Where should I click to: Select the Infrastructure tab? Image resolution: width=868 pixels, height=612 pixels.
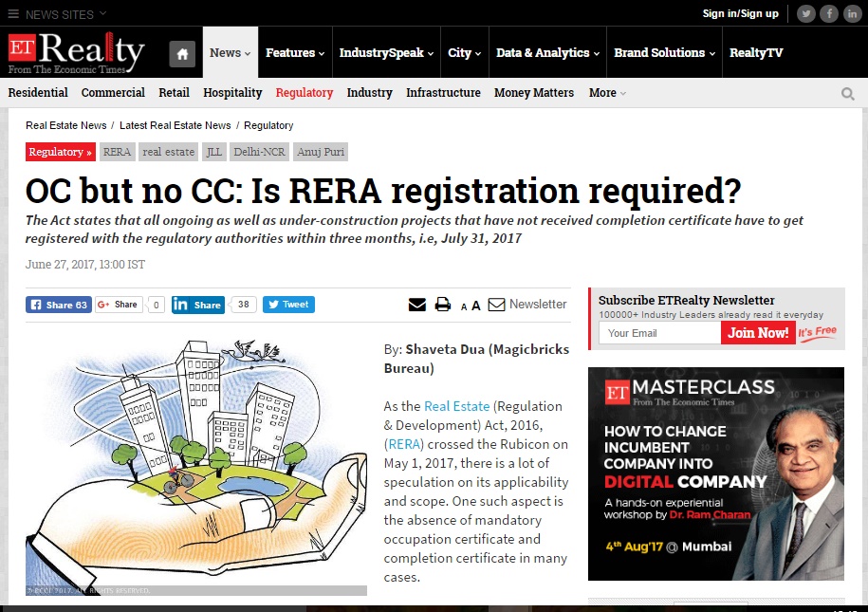[443, 93]
